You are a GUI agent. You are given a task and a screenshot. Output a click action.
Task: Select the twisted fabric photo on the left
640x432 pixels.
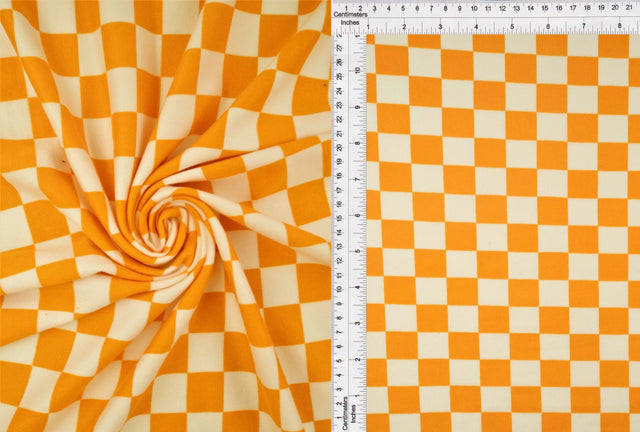[x=165, y=216]
